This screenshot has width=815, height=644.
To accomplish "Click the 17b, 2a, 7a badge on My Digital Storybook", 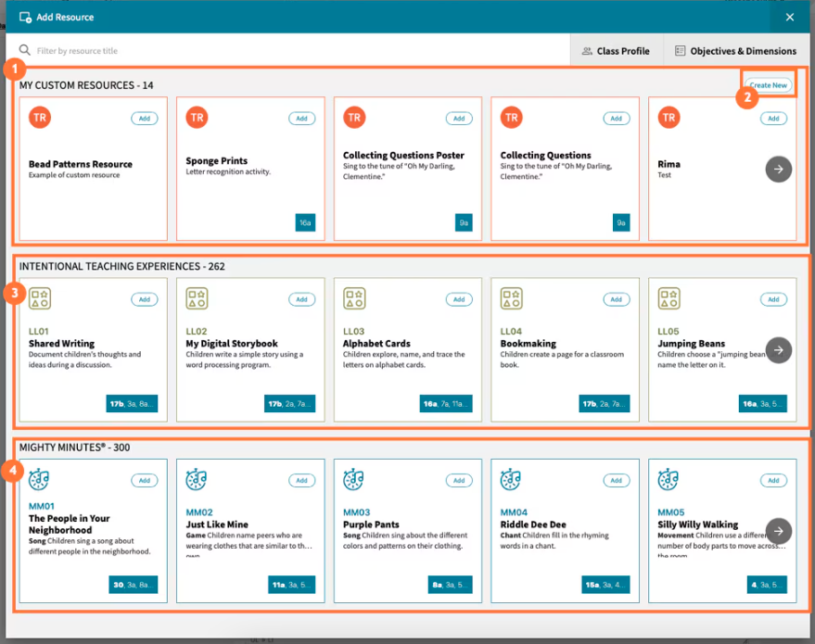I will 289,403.
